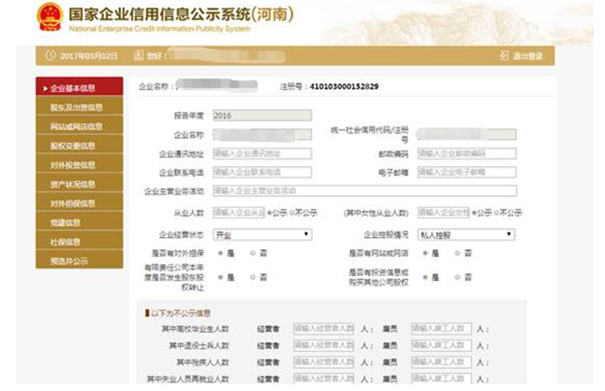Viewport: 605px width, 391px height.
Task: Focus 雇员 field for 其中退役士兵人数
Action: (441, 345)
